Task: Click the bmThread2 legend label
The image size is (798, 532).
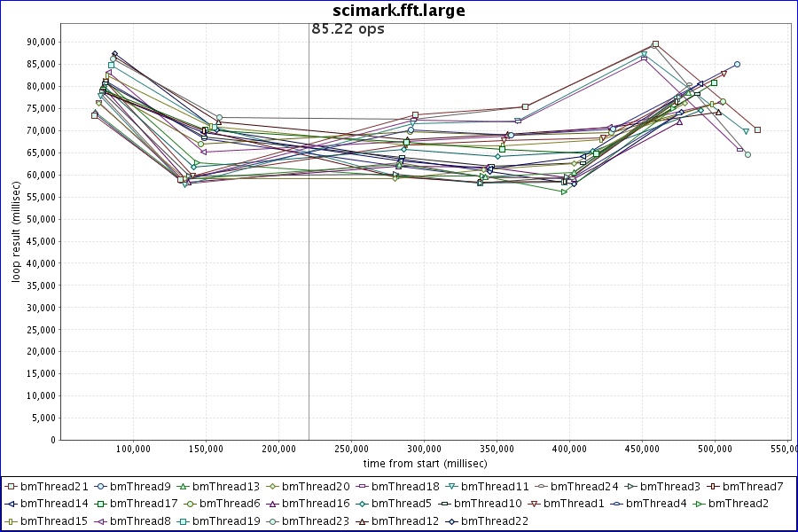Action: 739,504
